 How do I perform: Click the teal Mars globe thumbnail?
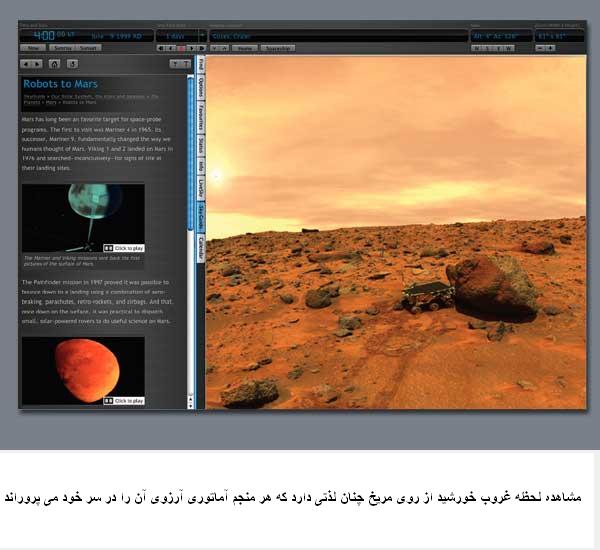coord(83,218)
